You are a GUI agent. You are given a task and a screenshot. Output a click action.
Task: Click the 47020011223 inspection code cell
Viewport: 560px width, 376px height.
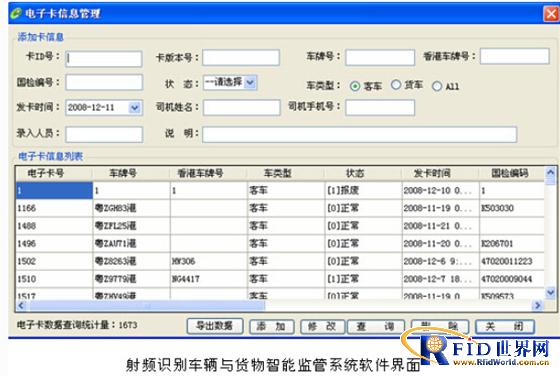coord(511,261)
